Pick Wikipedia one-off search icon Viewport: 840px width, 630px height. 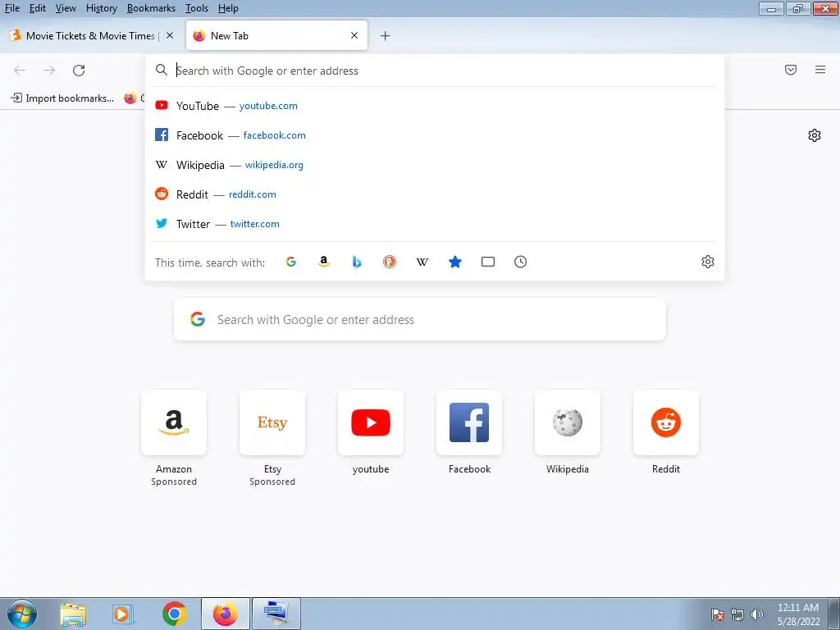422,262
